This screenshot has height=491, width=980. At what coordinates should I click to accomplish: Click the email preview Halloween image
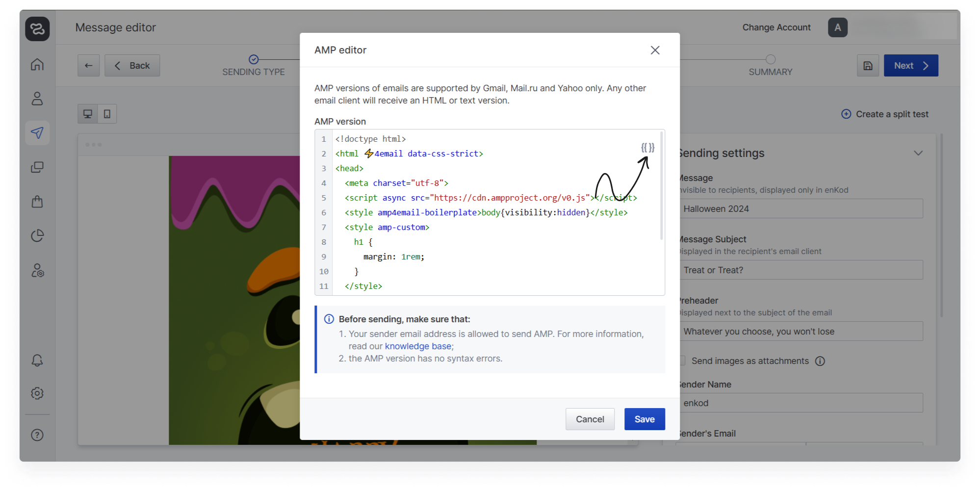(234, 300)
